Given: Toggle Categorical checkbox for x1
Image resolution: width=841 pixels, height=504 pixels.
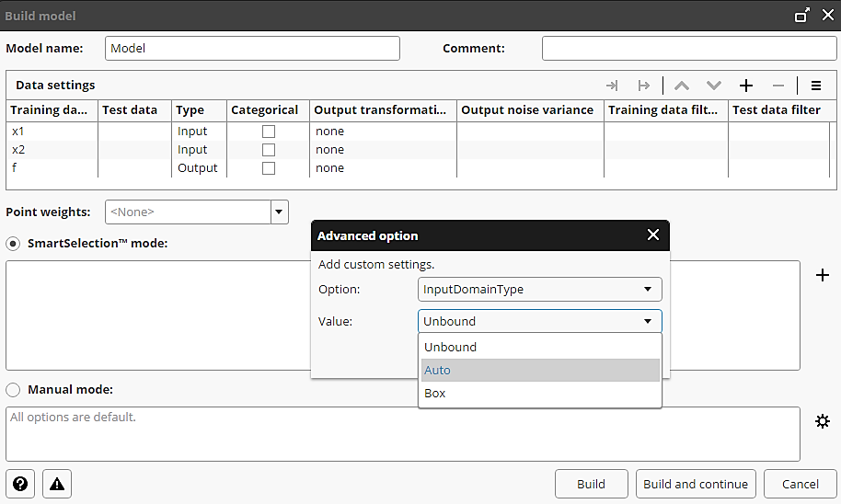Looking at the screenshot, I should tap(268, 132).
